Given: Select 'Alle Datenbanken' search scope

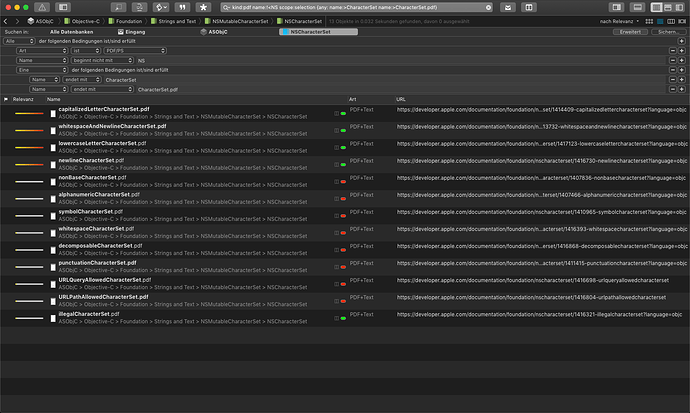Looking at the screenshot, I should [x=71, y=32].
